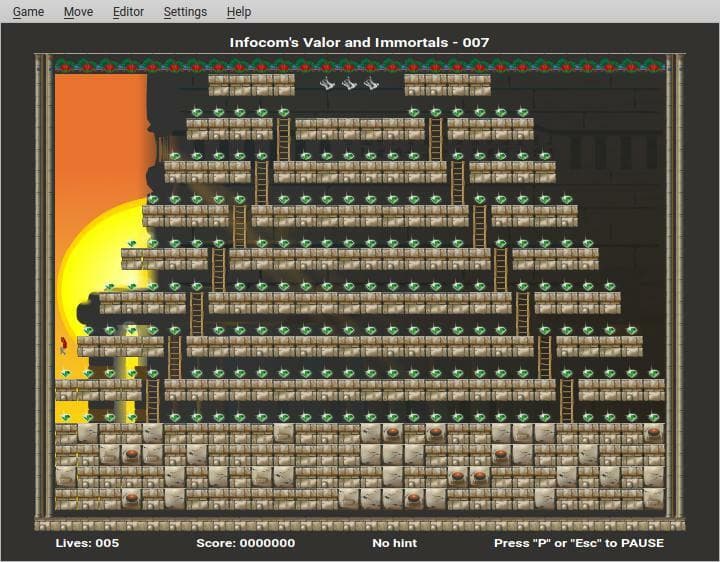Click the top-right brick platform beside the enemies
720x562 pixels.
coord(447,85)
